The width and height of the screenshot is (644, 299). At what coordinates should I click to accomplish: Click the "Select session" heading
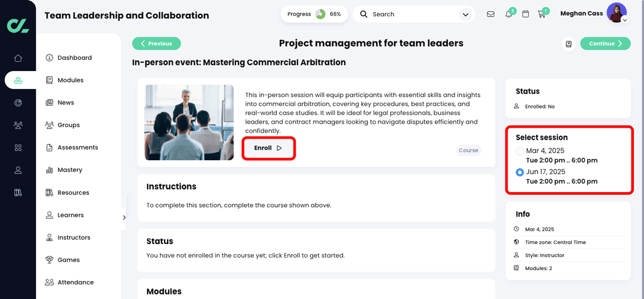[542, 137]
